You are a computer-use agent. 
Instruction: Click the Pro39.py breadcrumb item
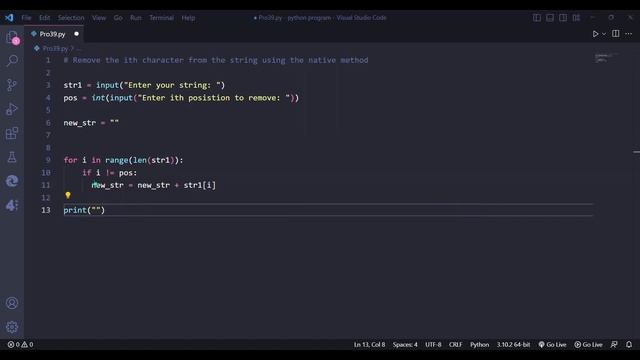click(x=55, y=49)
